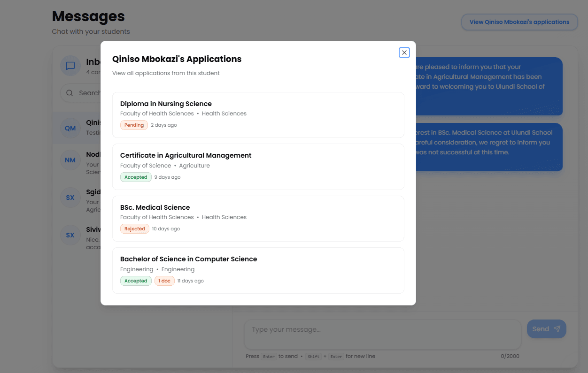588x373 pixels.
Task: Click the search magnifier icon in the sidebar
Action: 70,92
